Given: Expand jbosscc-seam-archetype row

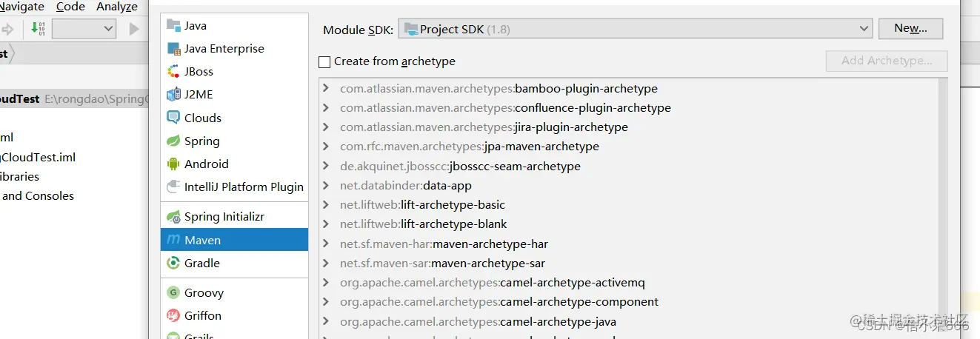Looking at the screenshot, I should coord(327,167).
